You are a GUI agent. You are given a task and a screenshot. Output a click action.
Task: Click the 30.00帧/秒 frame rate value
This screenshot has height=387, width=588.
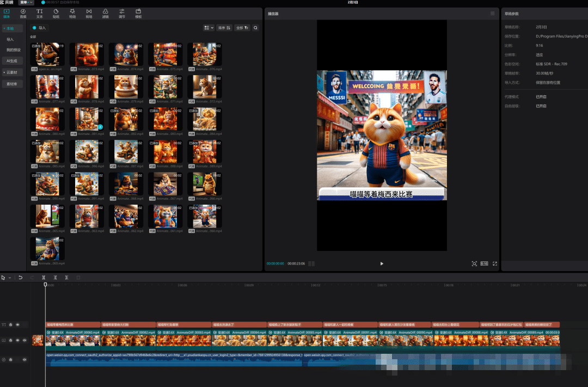[x=544, y=73]
